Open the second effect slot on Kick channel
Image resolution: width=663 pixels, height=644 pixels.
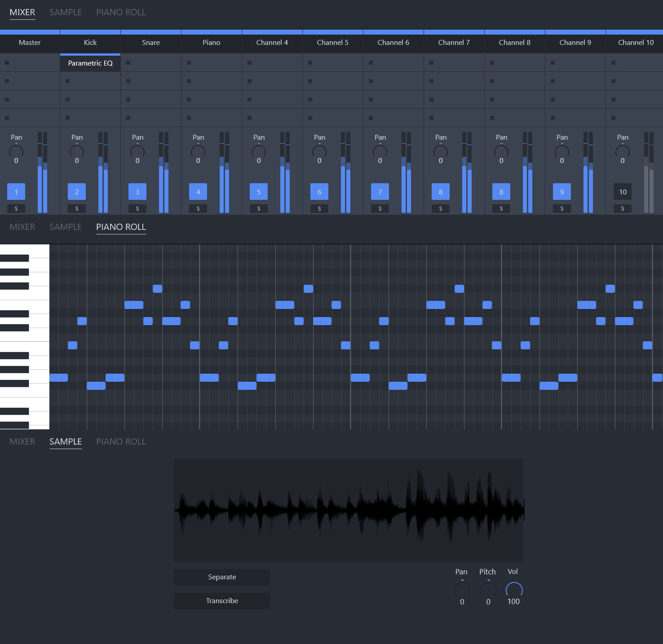pos(90,81)
